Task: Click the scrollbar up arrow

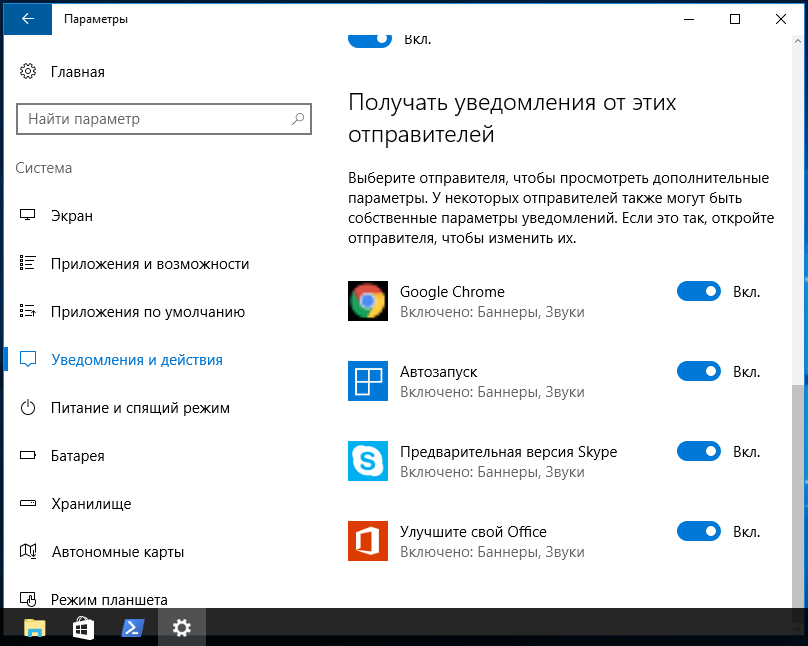Action: pos(798,41)
